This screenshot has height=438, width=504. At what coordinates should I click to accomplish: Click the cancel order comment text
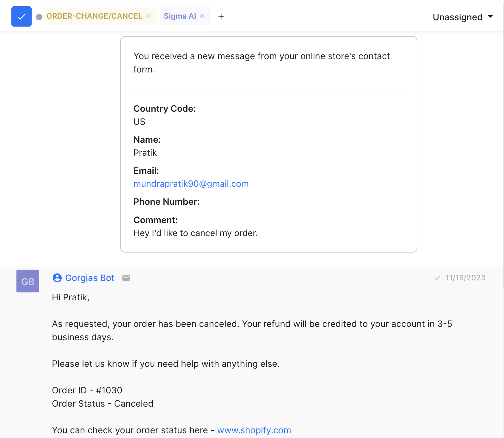tap(195, 233)
